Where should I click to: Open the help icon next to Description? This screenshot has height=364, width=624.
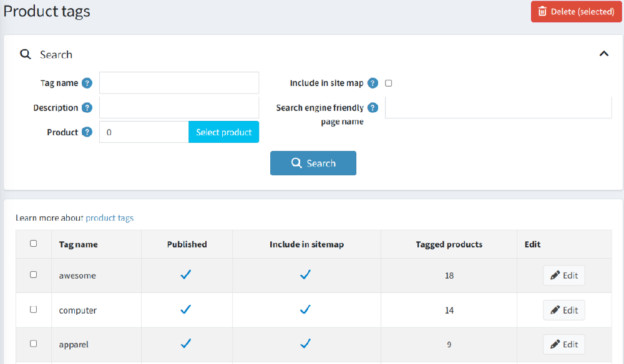point(87,107)
